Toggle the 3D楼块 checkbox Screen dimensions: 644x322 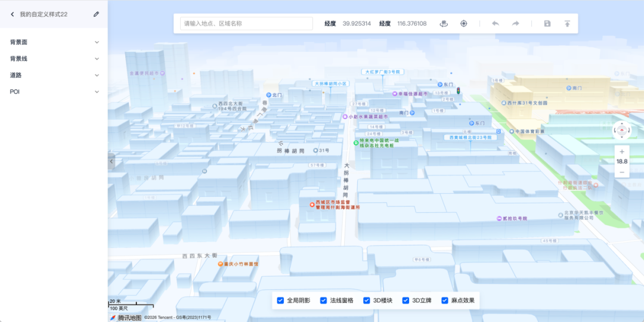click(x=367, y=300)
